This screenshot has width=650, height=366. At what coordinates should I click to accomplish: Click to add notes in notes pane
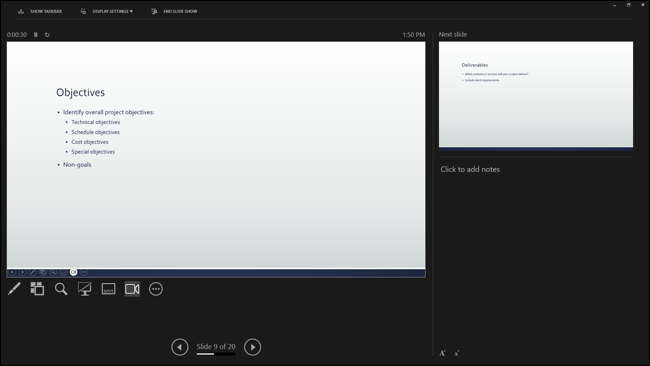(x=470, y=169)
